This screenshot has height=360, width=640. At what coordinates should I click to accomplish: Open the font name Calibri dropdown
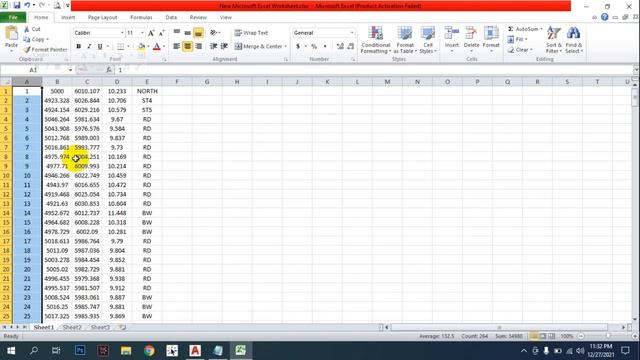coord(122,33)
